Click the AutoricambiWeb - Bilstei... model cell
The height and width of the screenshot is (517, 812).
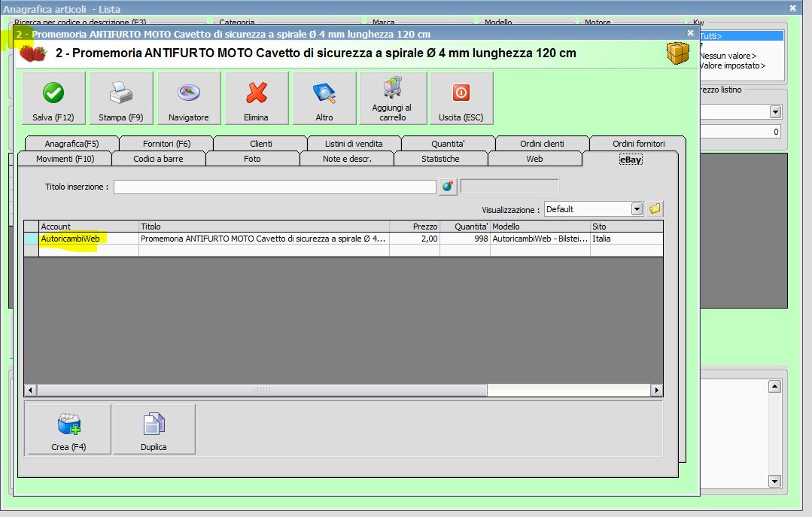click(540, 239)
